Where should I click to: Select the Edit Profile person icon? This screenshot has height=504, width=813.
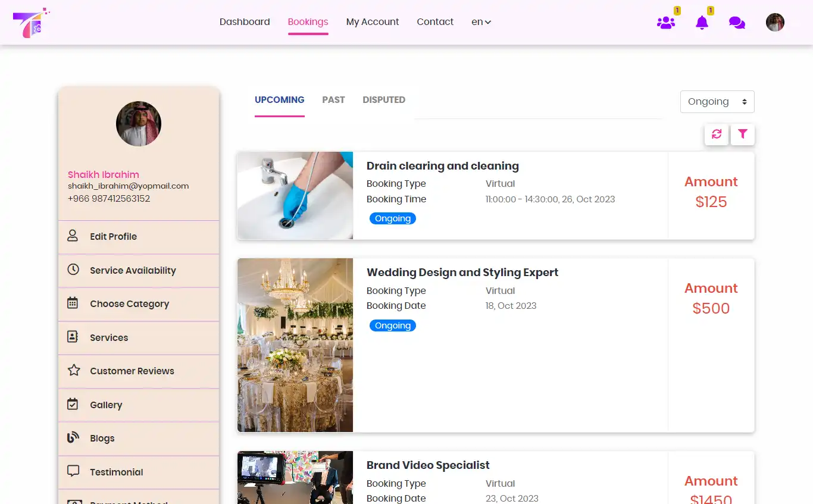pyautogui.click(x=73, y=236)
